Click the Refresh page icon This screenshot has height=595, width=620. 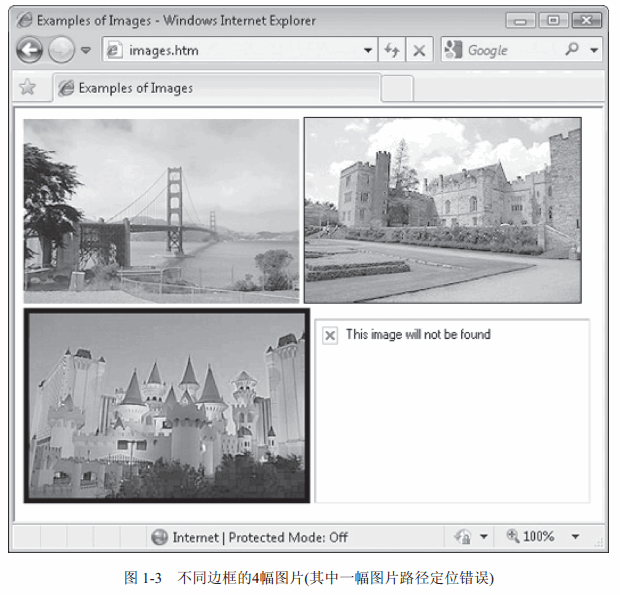(x=392, y=50)
